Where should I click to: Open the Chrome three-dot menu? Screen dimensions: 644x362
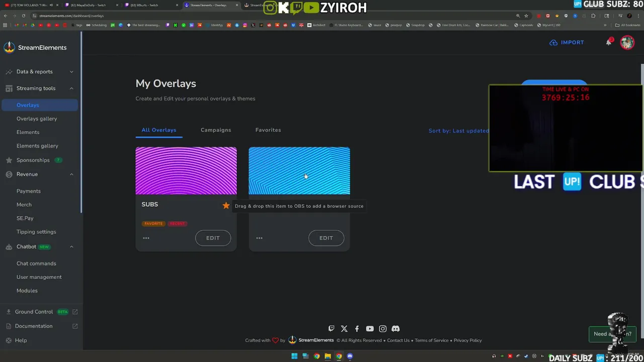coord(638,16)
